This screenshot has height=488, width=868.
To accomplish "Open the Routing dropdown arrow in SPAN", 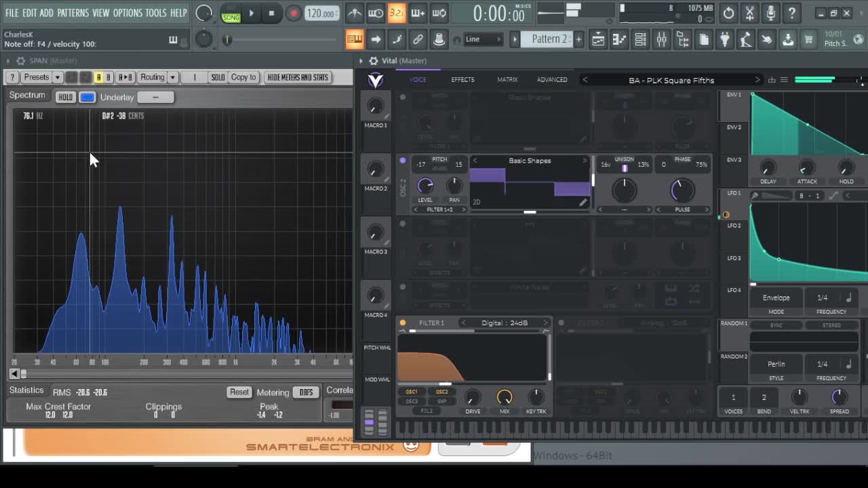I will coord(173,77).
